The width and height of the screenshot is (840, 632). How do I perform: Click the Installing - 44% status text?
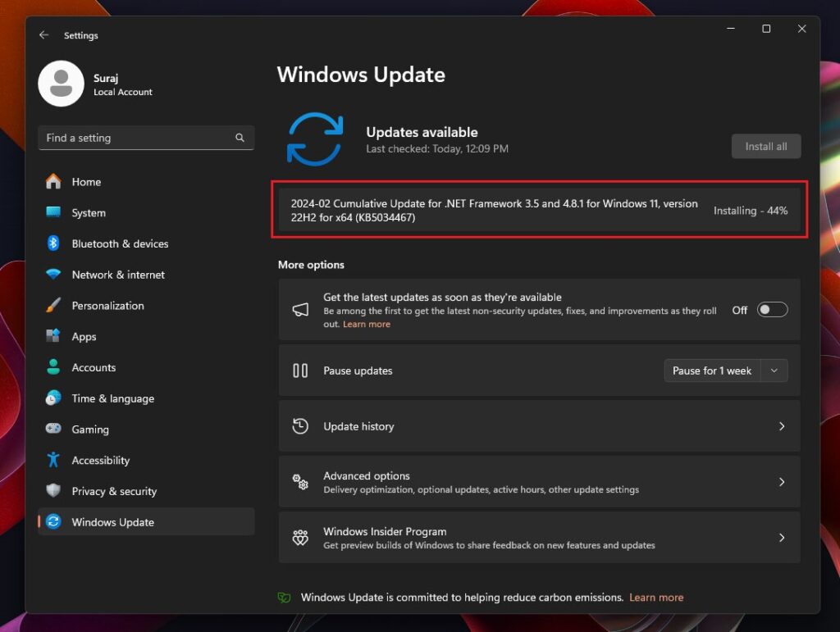[x=750, y=211]
